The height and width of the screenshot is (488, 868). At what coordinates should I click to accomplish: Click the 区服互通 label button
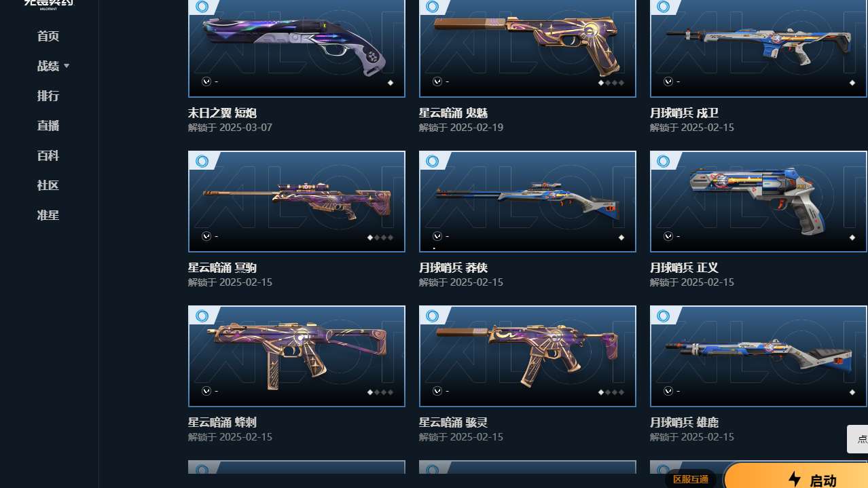point(691,479)
